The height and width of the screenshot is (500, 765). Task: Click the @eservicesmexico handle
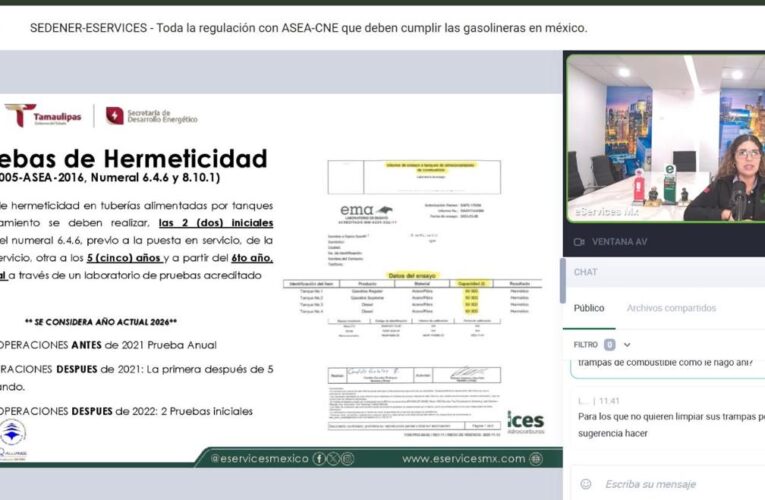click(x=260, y=459)
